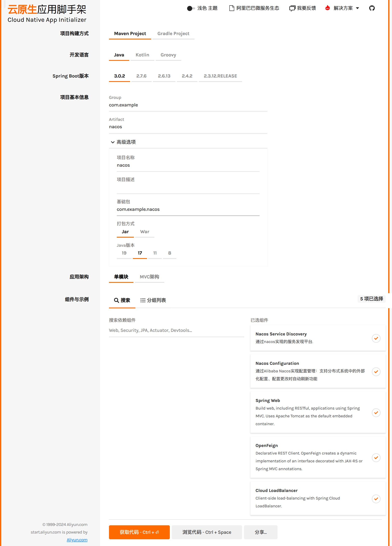Click the 云原生应用脚手架 logo title
This screenshot has width=392, height=546.
click(x=47, y=9)
